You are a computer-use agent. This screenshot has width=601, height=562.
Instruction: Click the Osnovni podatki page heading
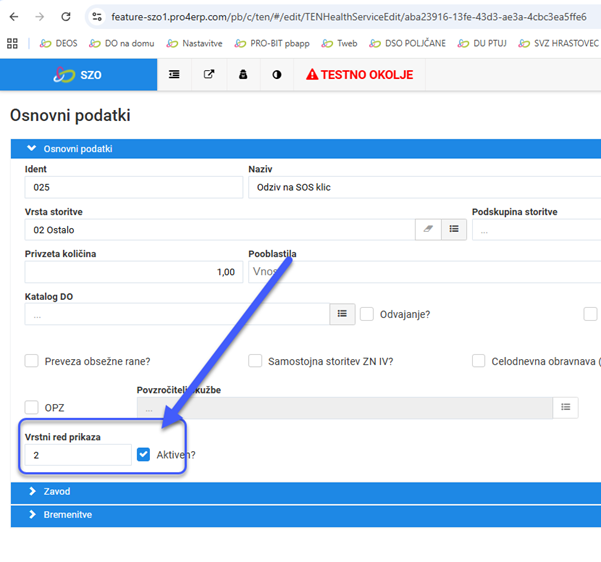click(x=70, y=115)
